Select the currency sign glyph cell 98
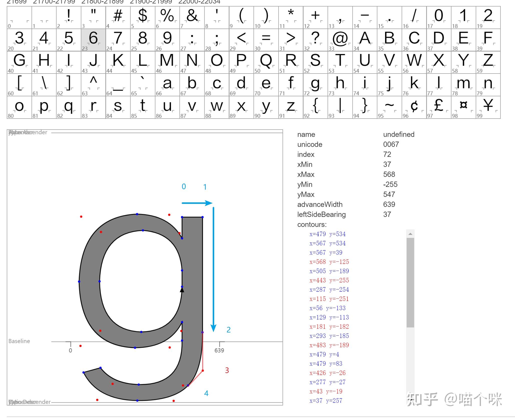This screenshot has width=515, height=420. 463,107
